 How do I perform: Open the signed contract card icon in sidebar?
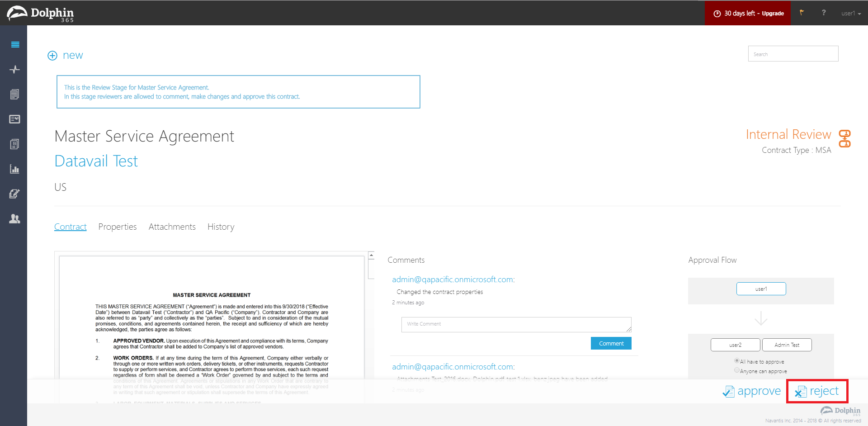pos(15,119)
